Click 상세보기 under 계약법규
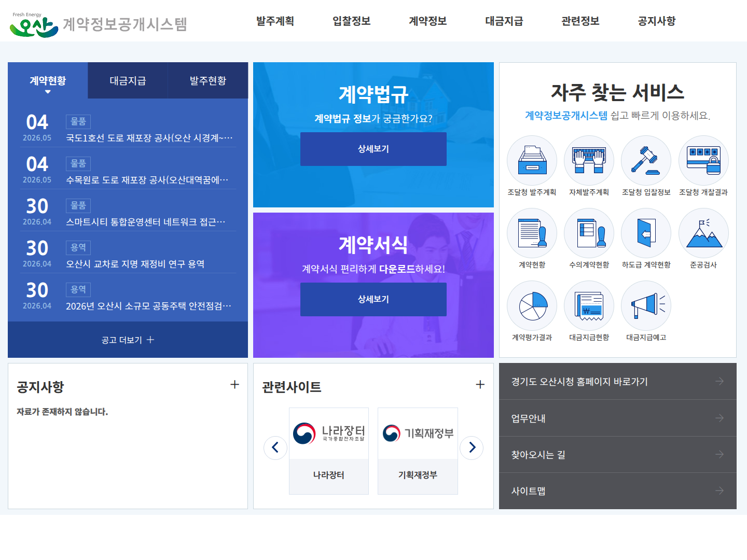747x560 pixels. click(x=374, y=149)
